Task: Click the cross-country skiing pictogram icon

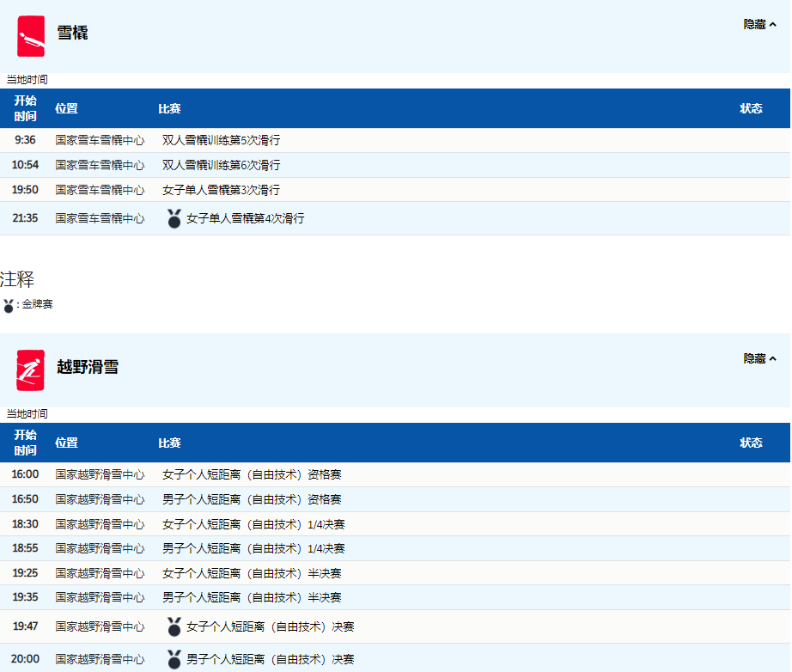Action: click(x=31, y=370)
